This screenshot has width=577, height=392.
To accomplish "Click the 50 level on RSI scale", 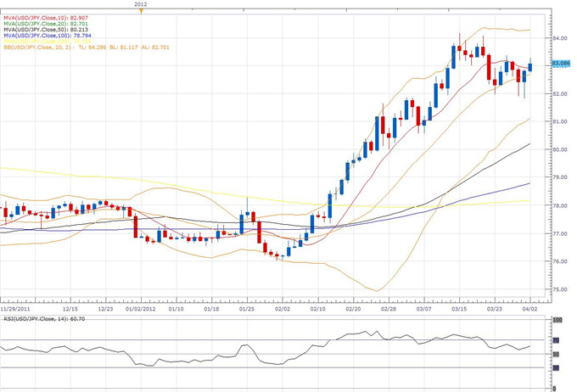I will coord(556,354).
